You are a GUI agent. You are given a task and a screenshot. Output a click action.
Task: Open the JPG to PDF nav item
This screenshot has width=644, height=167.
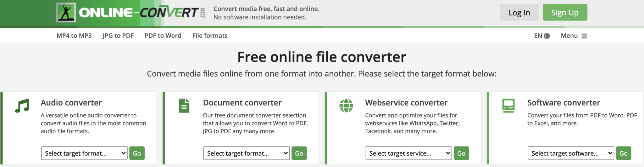[118, 36]
